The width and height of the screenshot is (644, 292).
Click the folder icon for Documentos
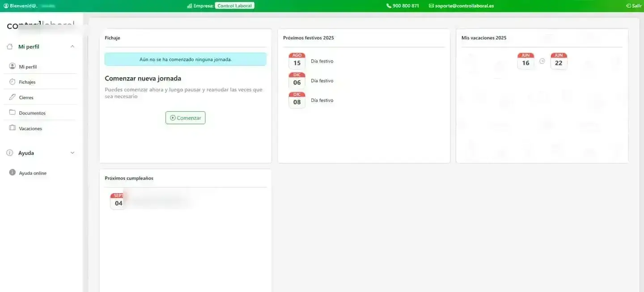coord(12,112)
